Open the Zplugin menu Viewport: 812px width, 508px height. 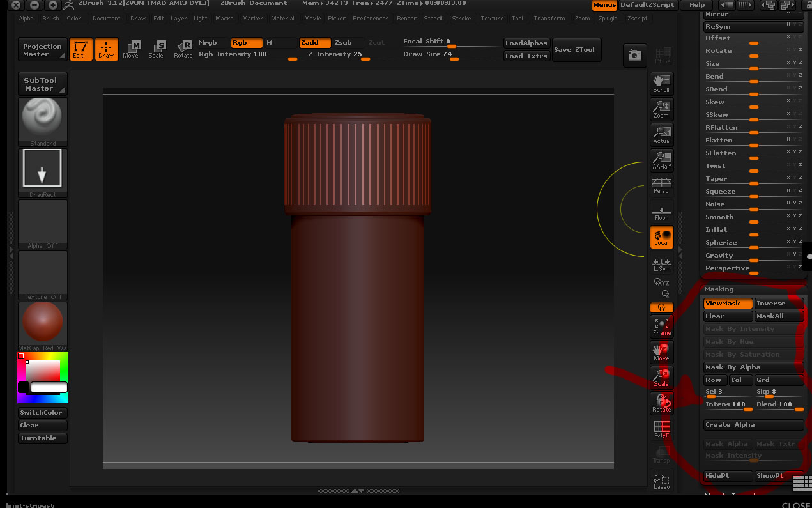(x=608, y=18)
